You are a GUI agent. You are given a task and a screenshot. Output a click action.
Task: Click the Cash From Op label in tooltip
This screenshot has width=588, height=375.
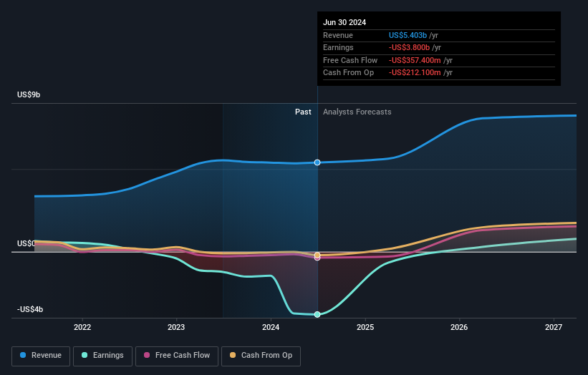(x=348, y=73)
